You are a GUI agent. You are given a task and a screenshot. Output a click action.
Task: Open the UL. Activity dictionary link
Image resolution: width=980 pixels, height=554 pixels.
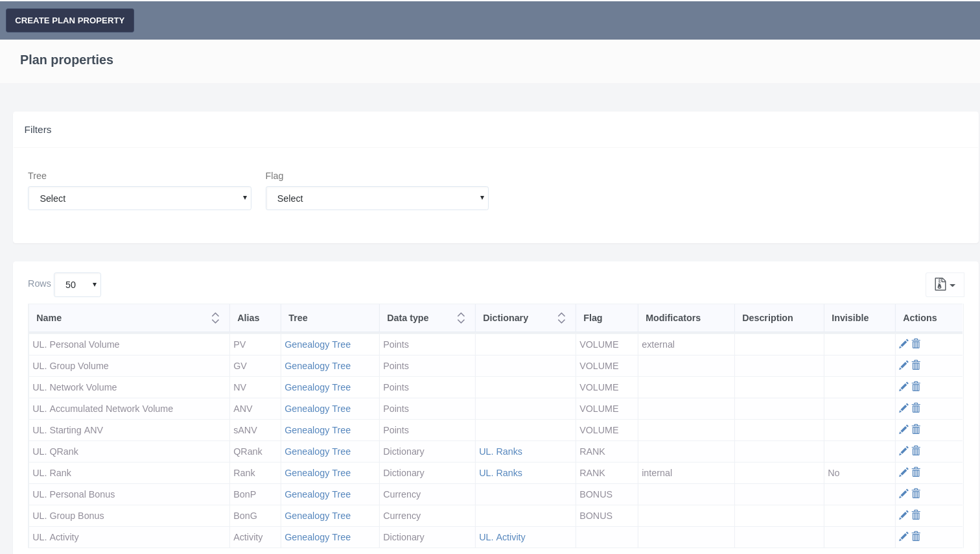point(502,537)
